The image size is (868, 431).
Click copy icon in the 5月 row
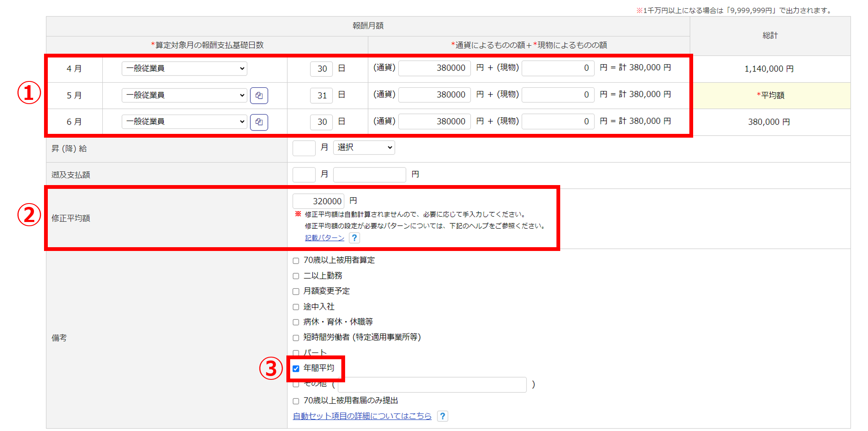coord(259,95)
